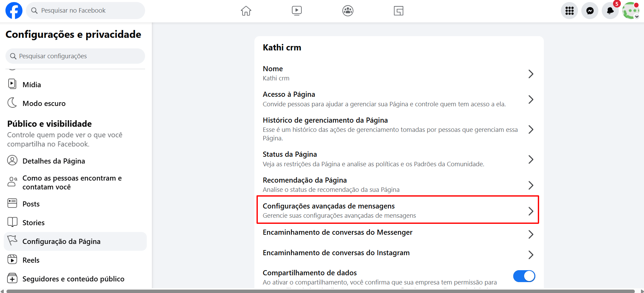Turn off the Compartilhamento de dados toggle

pos(524,276)
